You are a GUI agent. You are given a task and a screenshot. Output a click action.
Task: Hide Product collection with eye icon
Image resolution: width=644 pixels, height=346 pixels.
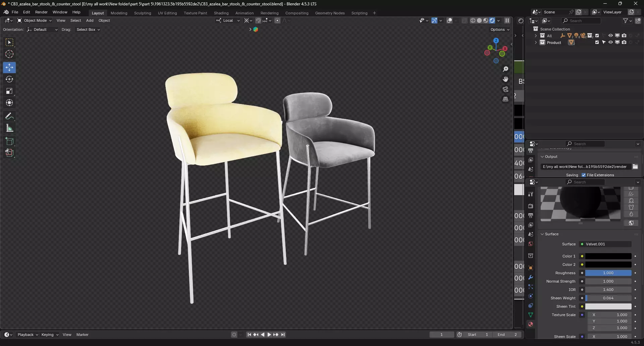point(610,42)
